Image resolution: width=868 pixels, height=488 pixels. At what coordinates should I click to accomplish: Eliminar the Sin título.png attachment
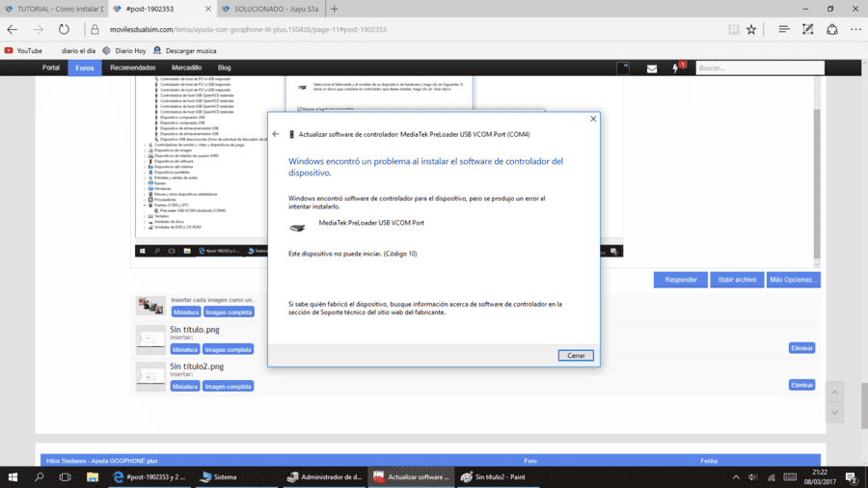pyautogui.click(x=801, y=348)
